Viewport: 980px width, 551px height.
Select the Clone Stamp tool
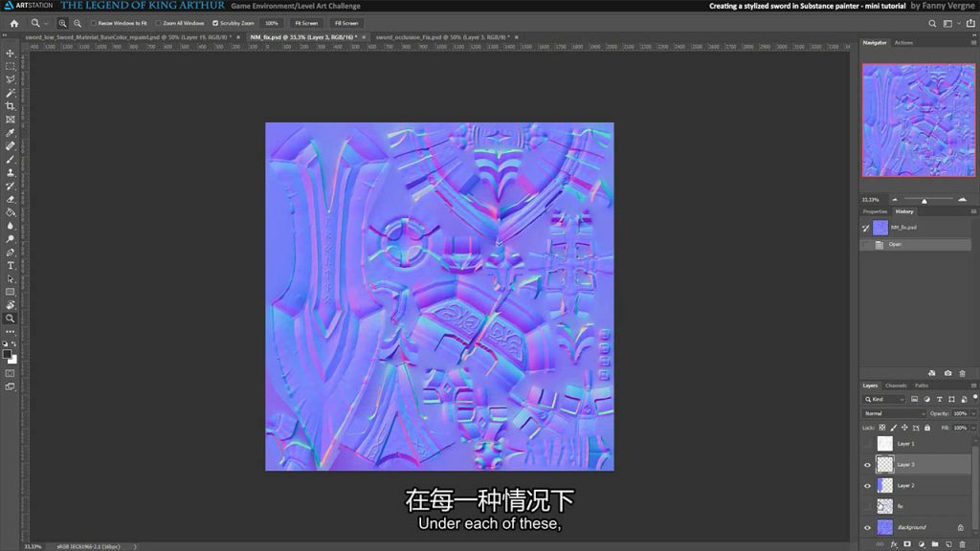coord(10,172)
